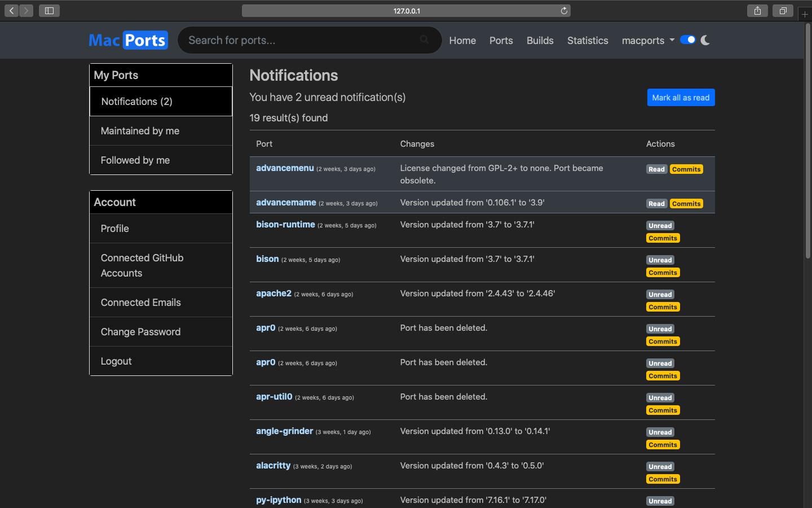Click the MacPorts logo

tap(128, 40)
